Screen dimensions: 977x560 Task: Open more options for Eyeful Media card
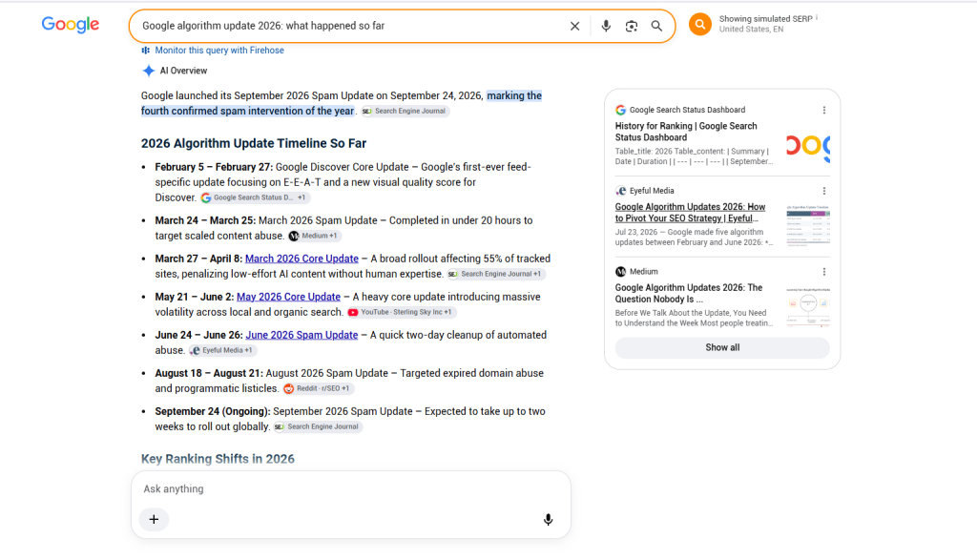[x=823, y=191]
